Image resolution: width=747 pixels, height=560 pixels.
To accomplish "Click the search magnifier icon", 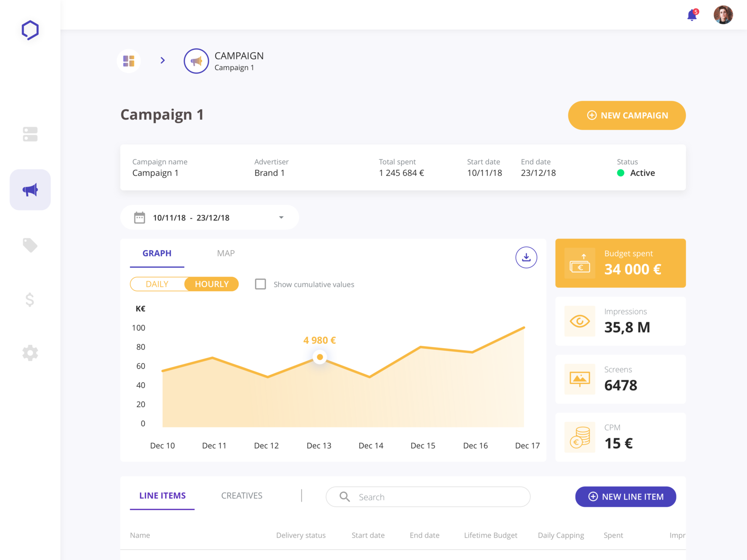I will (x=345, y=497).
